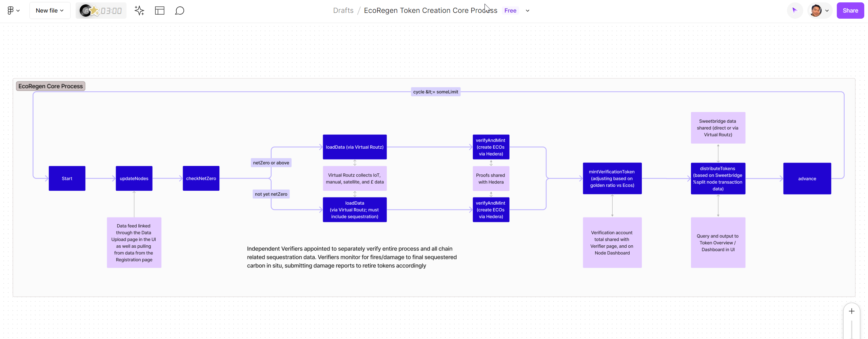Click the purple cursor pointer icon
The image size is (868, 339).
[795, 11]
